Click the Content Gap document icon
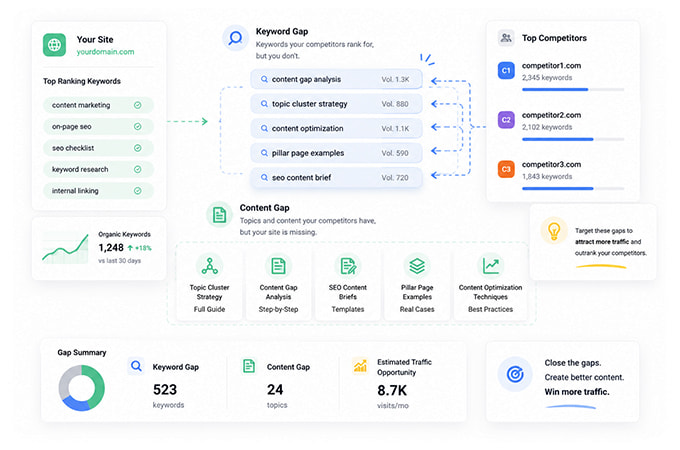Viewport: 680px width, 450px height. pos(219,214)
